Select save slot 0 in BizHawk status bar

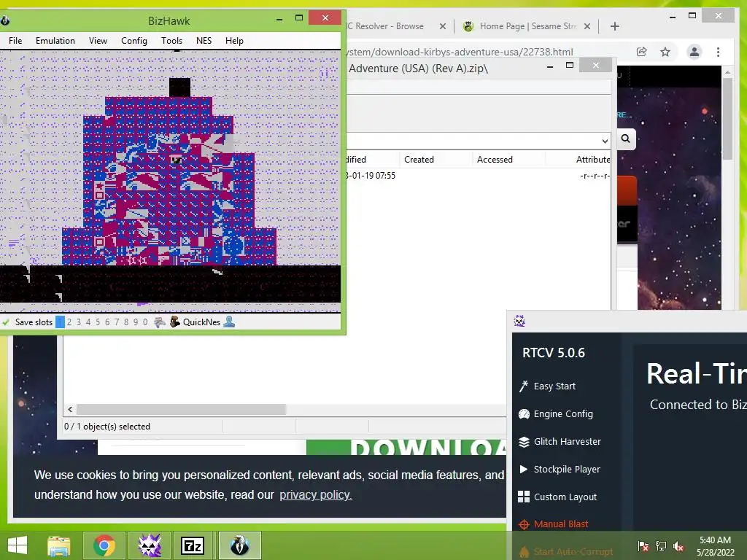(145, 322)
